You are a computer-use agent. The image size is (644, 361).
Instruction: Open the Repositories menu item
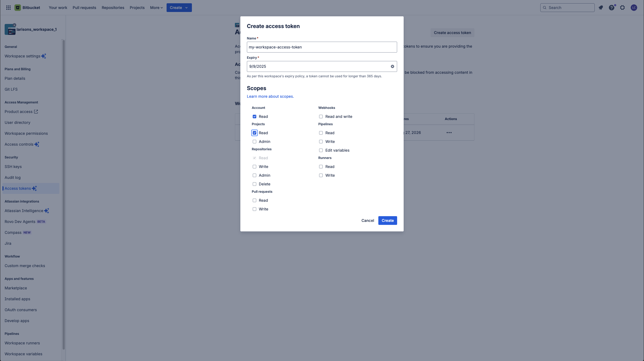[x=113, y=7]
